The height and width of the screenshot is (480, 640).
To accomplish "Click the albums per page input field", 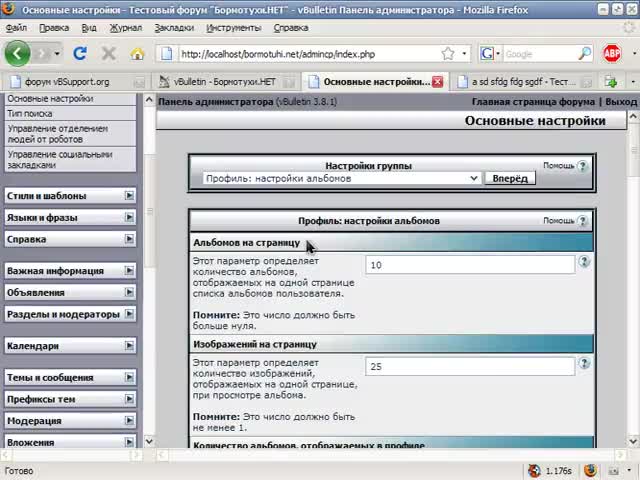I will pyautogui.click(x=469, y=265).
